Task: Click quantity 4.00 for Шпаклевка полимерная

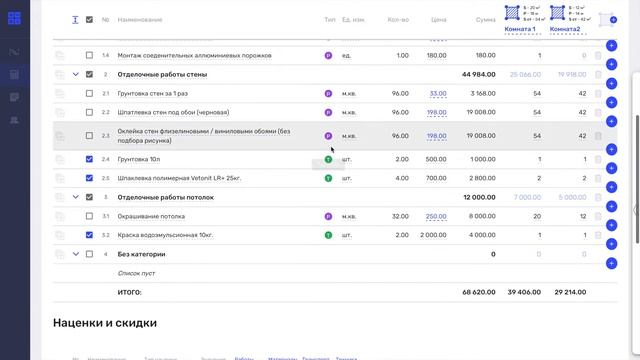Action: click(402, 178)
